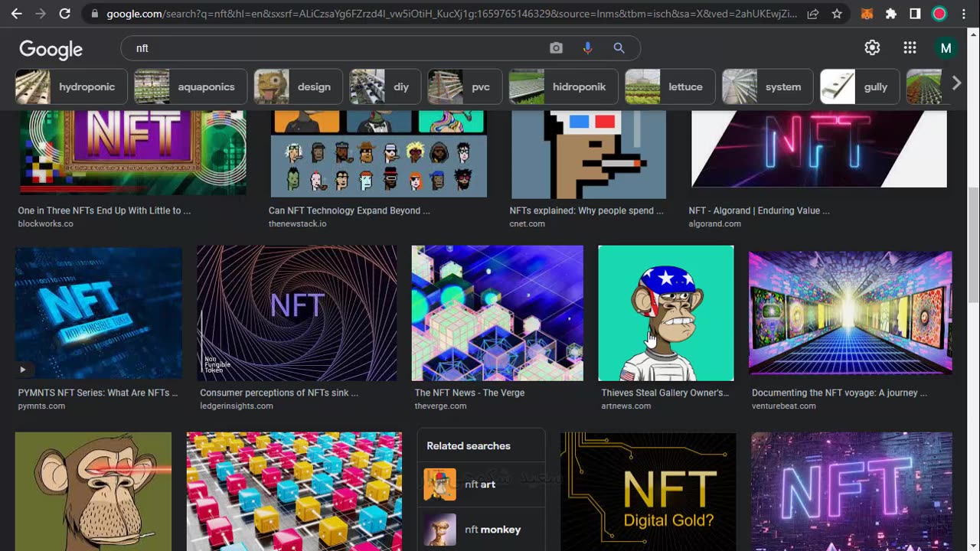Open the MetaMask fox extension

tap(867, 14)
